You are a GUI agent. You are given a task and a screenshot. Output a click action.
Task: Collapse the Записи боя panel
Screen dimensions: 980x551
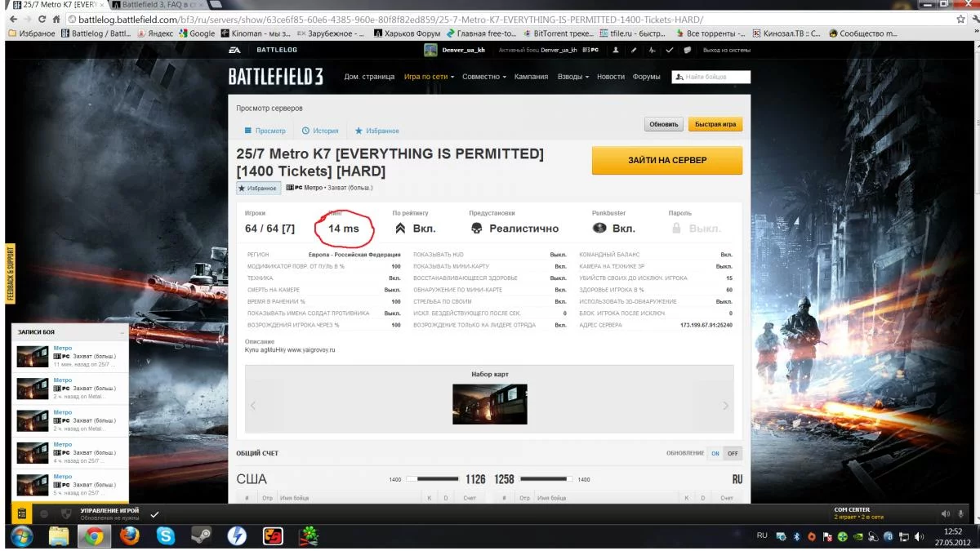pos(122,333)
